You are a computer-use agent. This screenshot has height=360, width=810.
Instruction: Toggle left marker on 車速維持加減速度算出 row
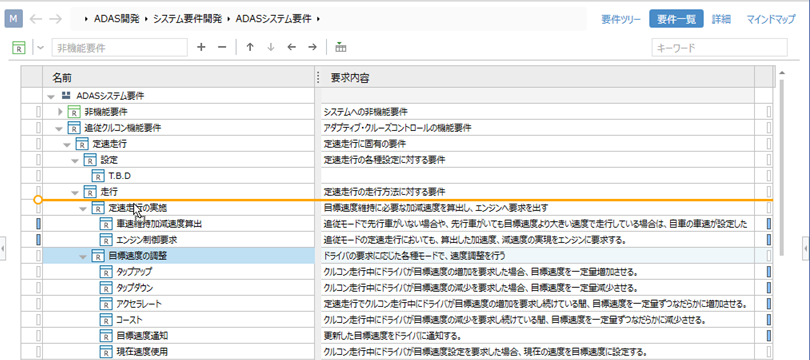[38, 224]
